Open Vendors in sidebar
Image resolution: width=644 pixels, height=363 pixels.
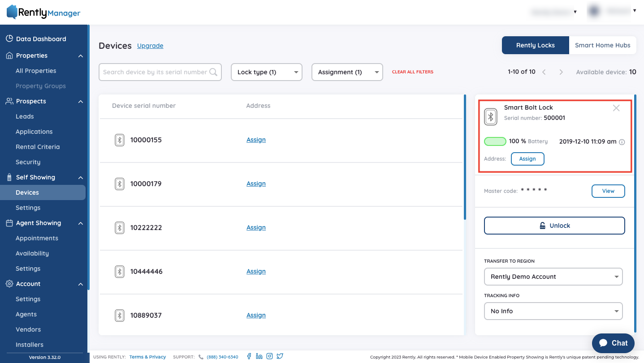pos(28,329)
